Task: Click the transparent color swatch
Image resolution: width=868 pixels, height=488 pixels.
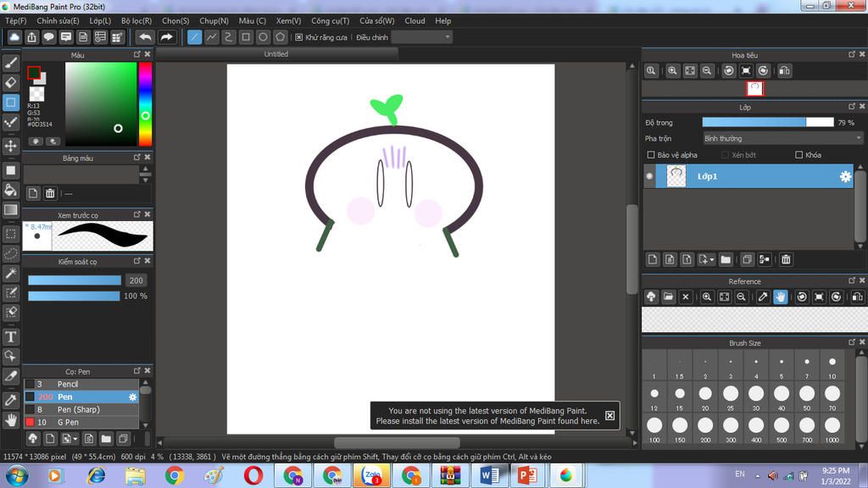Action: pos(36,93)
